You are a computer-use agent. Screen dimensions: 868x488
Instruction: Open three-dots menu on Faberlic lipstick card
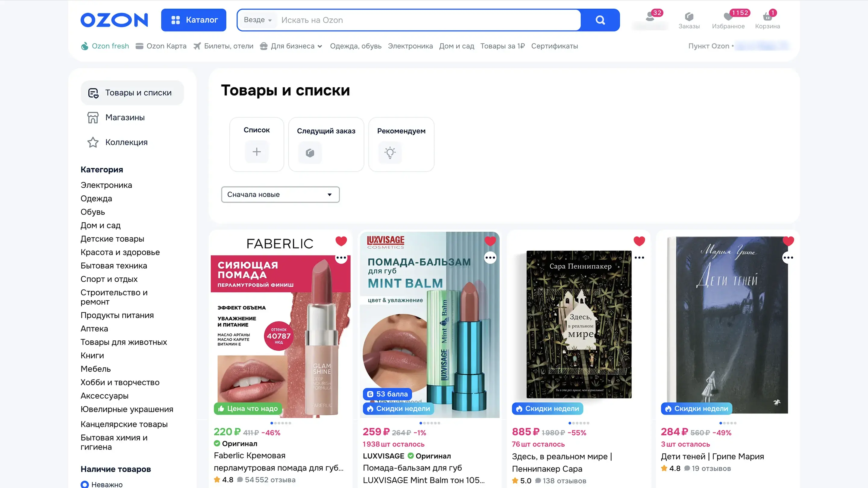(x=341, y=258)
